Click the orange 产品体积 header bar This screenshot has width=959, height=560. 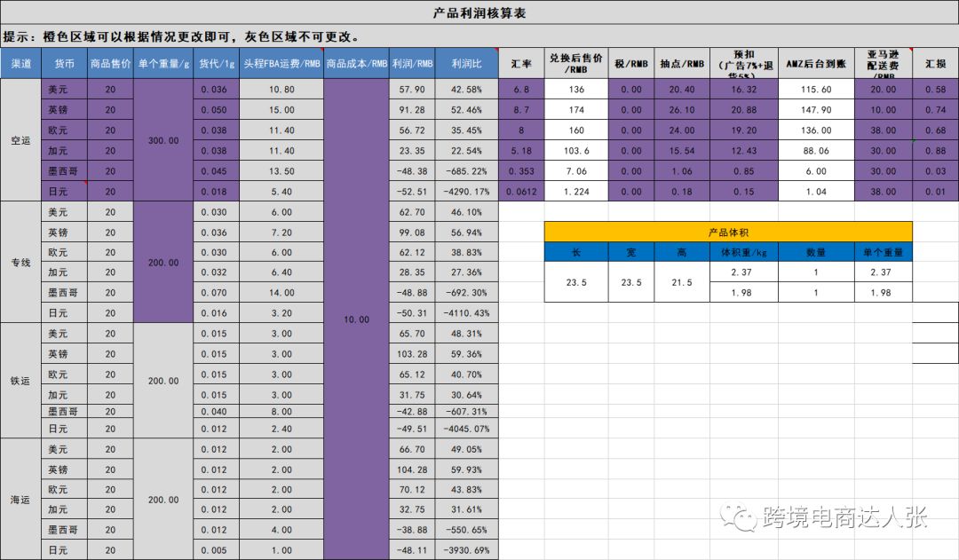tap(727, 232)
